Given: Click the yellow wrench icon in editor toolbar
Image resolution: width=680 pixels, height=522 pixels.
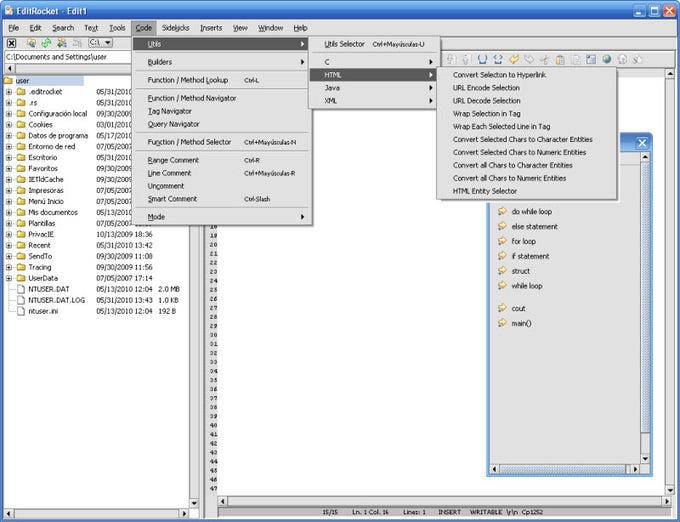Looking at the screenshot, I should click(513, 59).
